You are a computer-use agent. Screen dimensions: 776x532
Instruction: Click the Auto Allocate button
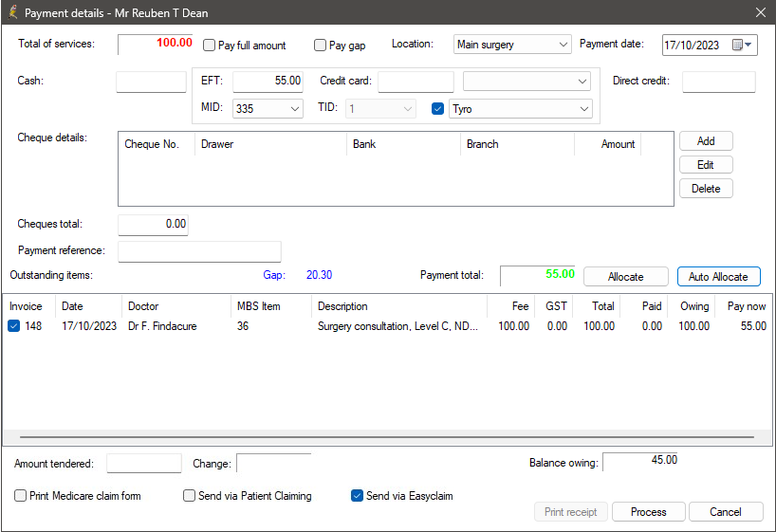[x=718, y=277]
